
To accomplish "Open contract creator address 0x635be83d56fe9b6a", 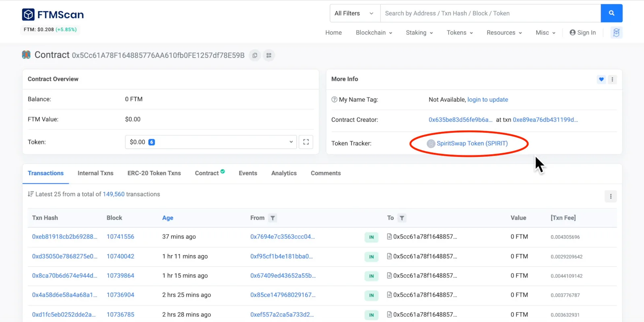I will pos(460,120).
